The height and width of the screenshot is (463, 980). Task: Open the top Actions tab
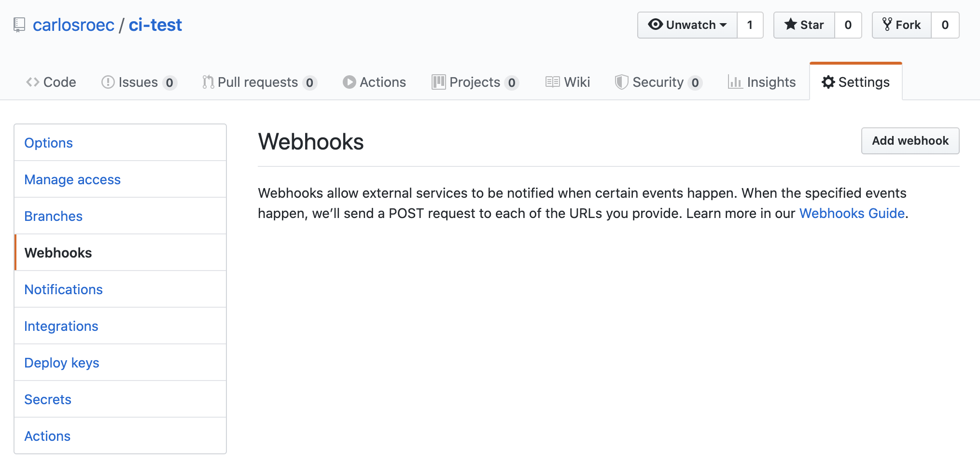(x=375, y=82)
